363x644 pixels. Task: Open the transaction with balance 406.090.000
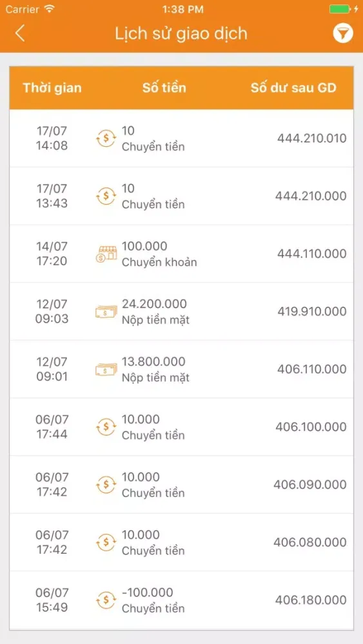click(181, 485)
